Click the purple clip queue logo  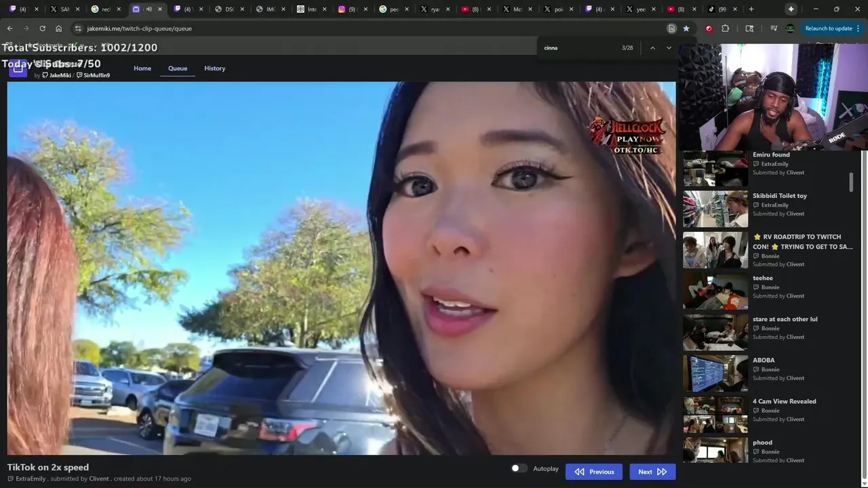(x=18, y=68)
